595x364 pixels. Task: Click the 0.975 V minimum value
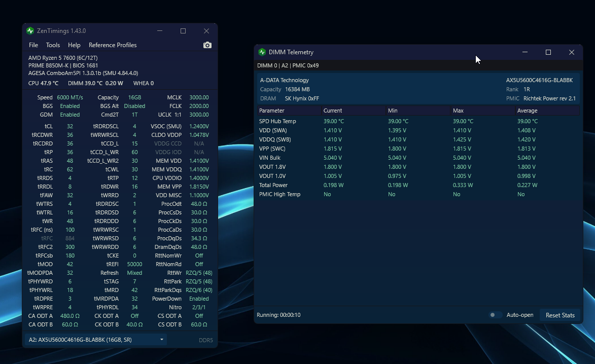point(397,176)
